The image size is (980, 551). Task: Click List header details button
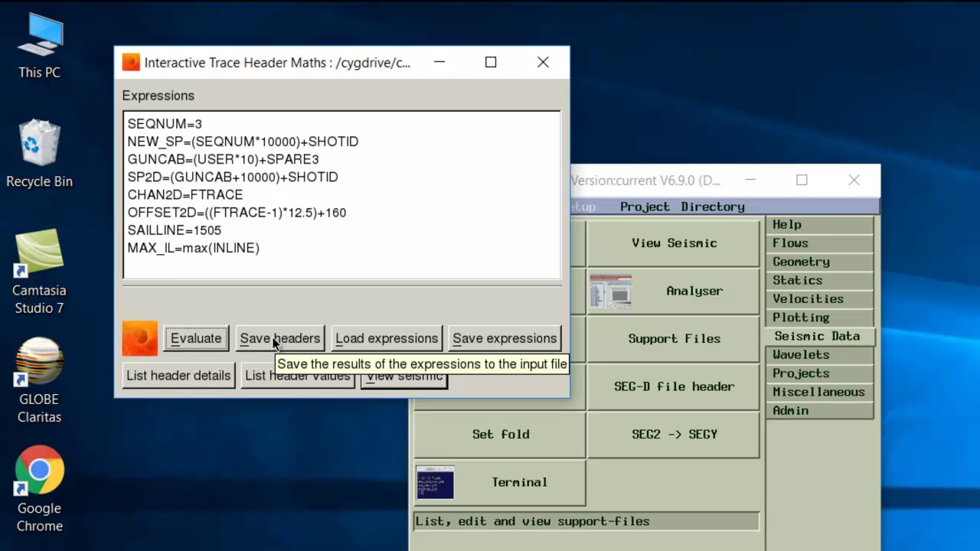tap(178, 376)
